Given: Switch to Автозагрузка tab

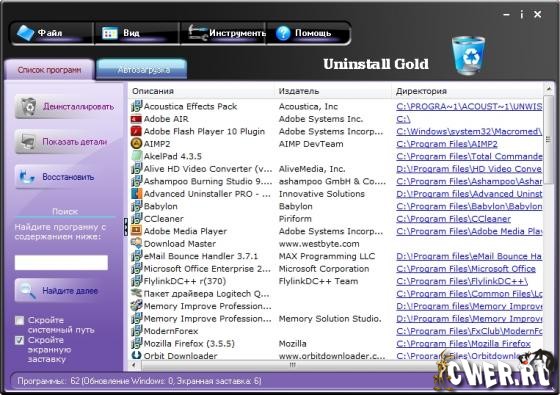Looking at the screenshot, I should [142, 70].
